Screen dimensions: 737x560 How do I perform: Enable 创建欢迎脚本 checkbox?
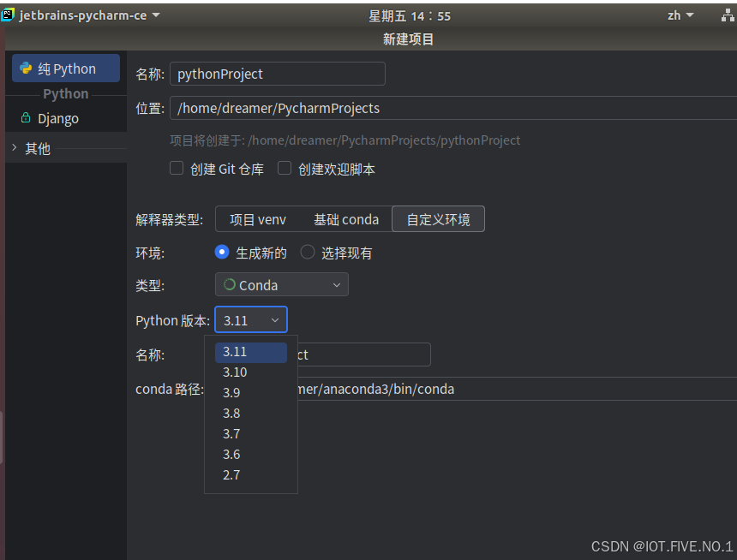click(x=285, y=168)
